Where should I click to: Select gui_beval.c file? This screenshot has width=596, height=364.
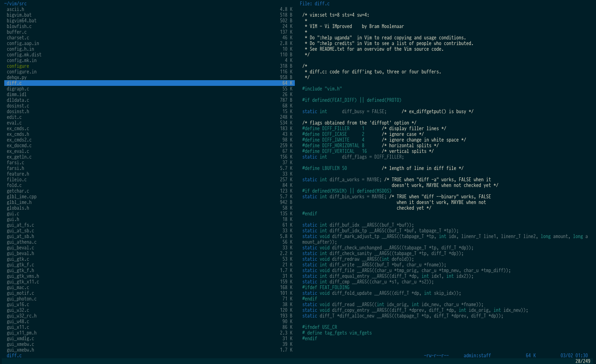tap(149, 248)
